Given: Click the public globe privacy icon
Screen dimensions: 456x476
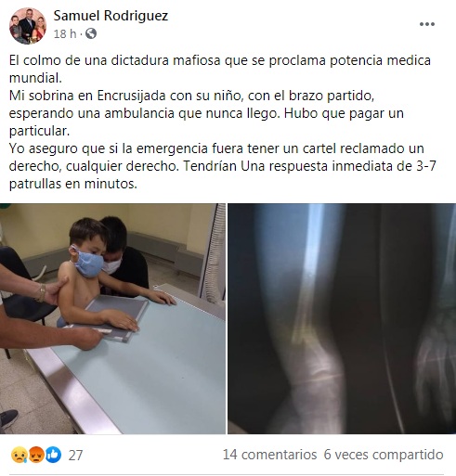Looking at the screenshot, I should click(91, 33).
